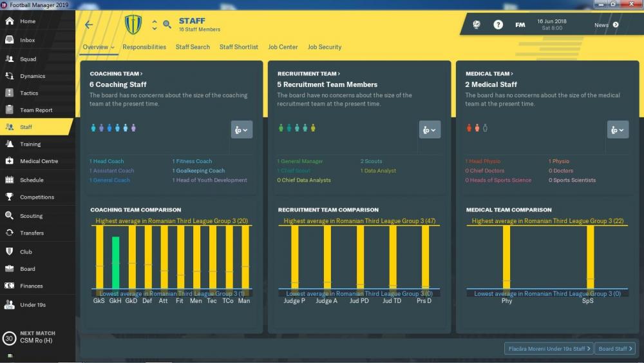Click the search magnifier icon
Viewport: 644px width, 363px height.
[167, 25]
